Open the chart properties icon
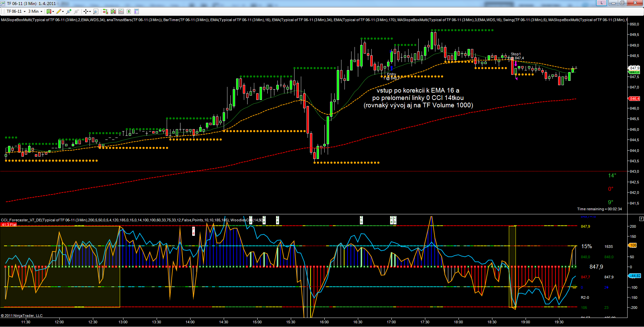The image size is (644, 327). click(x=137, y=11)
